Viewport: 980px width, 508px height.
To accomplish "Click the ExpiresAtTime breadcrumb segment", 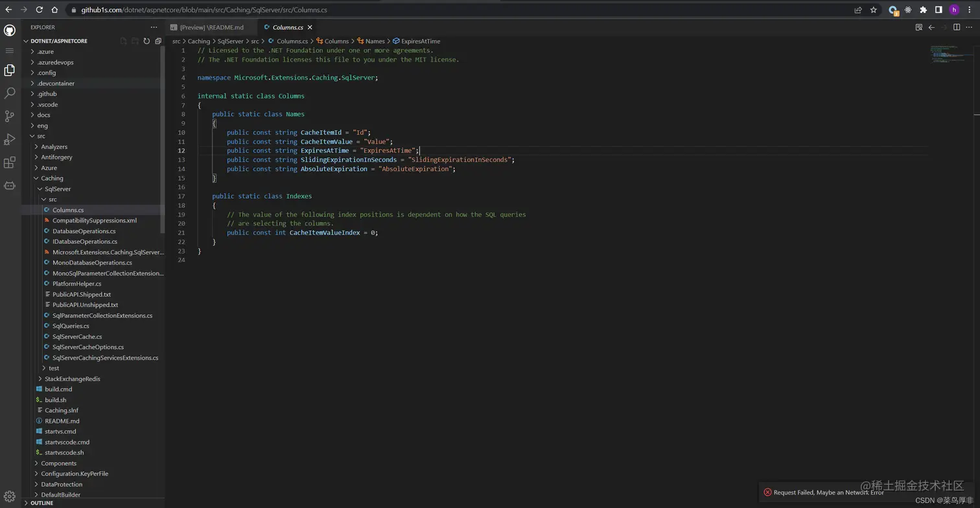I will point(420,41).
